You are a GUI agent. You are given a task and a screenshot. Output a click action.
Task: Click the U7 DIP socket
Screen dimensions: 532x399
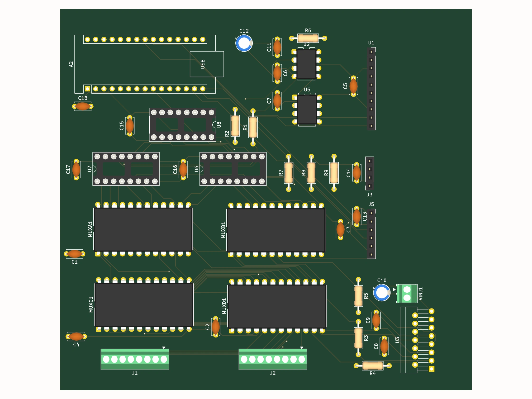click(x=126, y=169)
